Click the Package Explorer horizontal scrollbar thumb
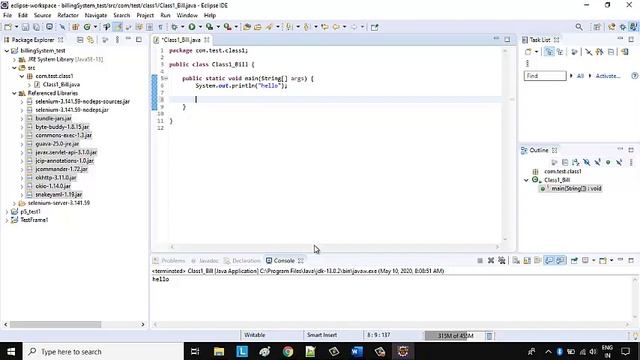The height and width of the screenshot is (360, 640). (x=56, y=324)
